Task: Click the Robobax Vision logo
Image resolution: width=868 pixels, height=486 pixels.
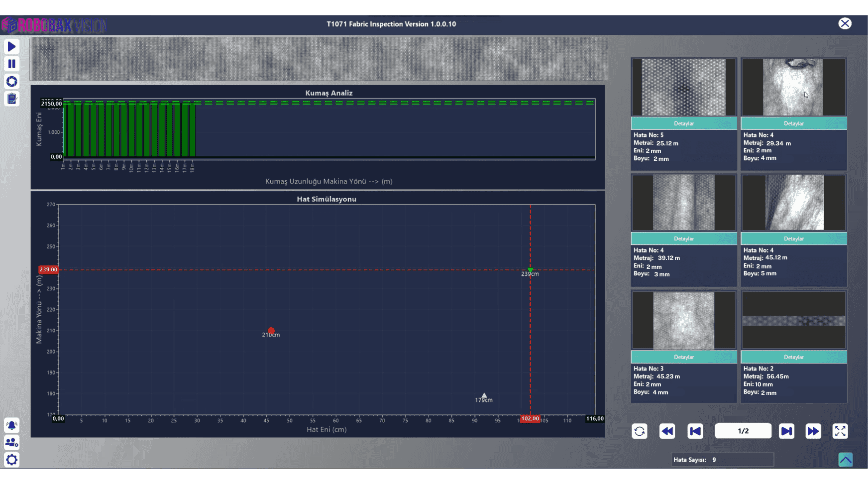Action: tap(54, 25)
